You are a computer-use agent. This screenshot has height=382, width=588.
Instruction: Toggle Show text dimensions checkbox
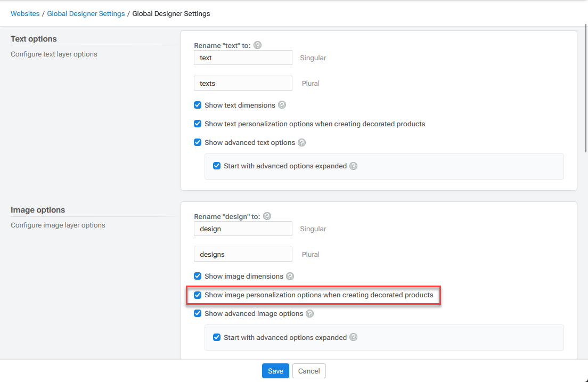198,105
